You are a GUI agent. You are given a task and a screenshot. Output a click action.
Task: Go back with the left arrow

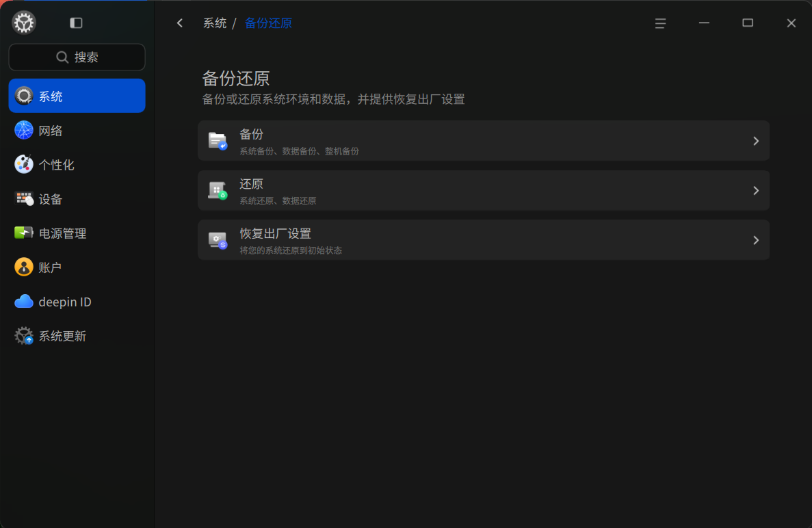coord(180,23)
